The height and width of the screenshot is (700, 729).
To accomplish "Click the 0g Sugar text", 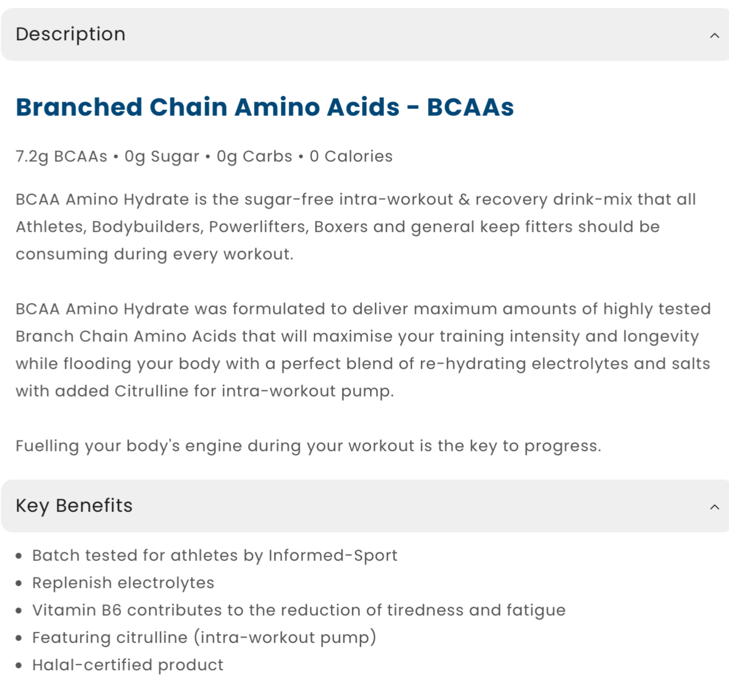I will point(162,156).
